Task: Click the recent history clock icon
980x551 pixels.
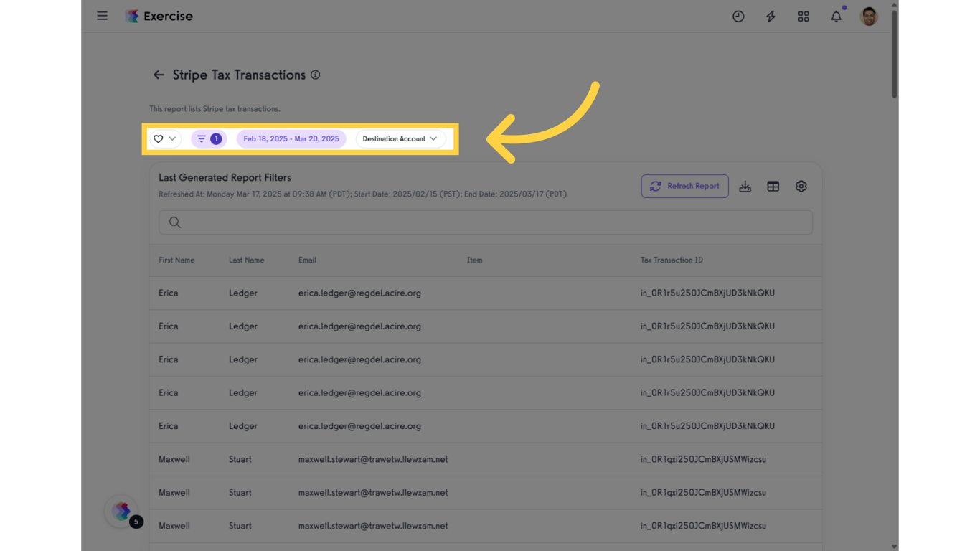Action: (738, 17)
